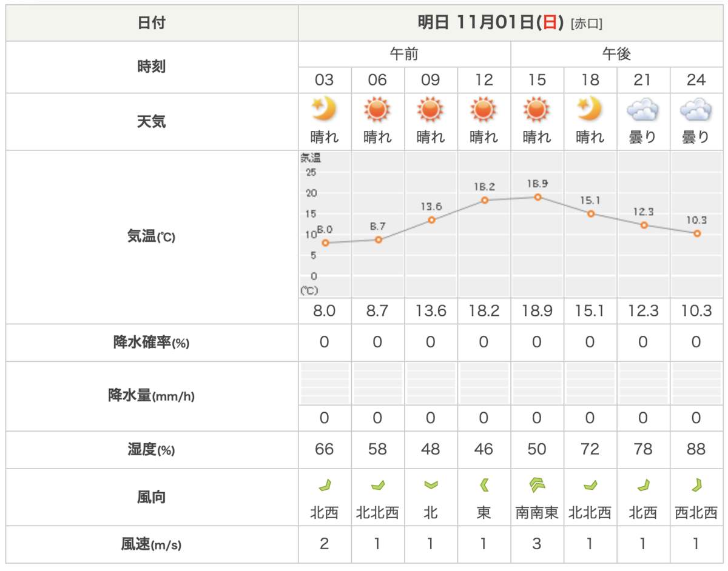The image size is (728, 571).
Task: Click the 晴れ label under 18 o'clock
Action: point(590,137)
